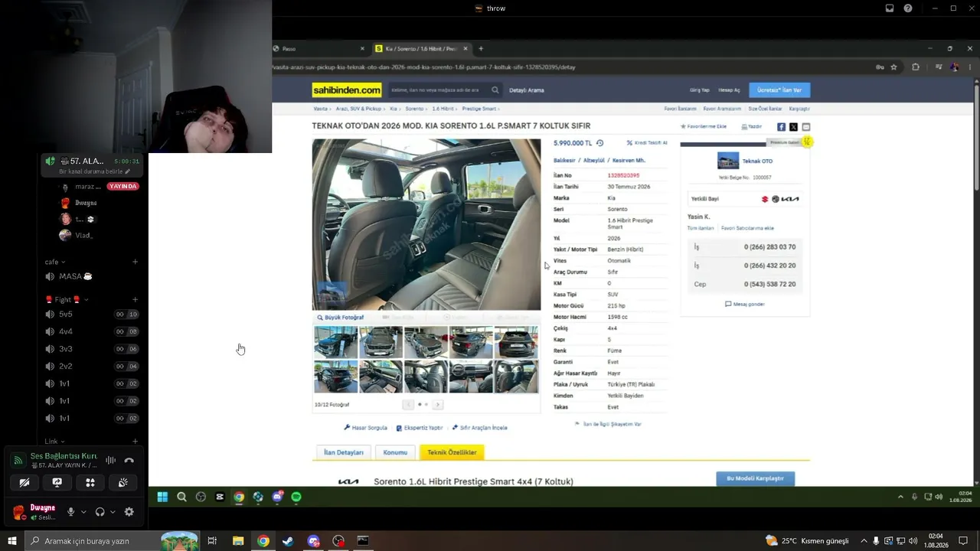Click the Discord screen share button
The image size is (980, 551).
coord(57,483)
